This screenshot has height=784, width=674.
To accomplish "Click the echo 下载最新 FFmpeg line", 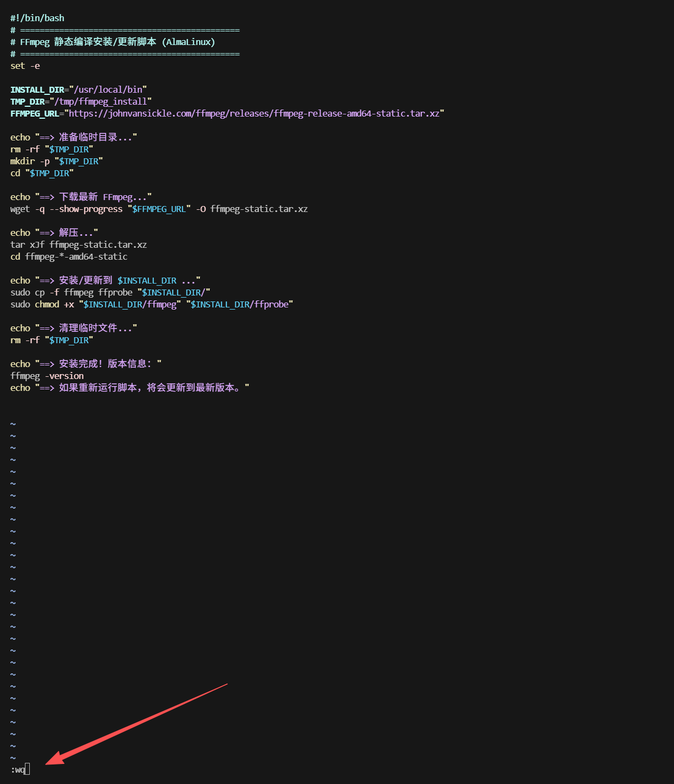I will [x=81, y=197].
